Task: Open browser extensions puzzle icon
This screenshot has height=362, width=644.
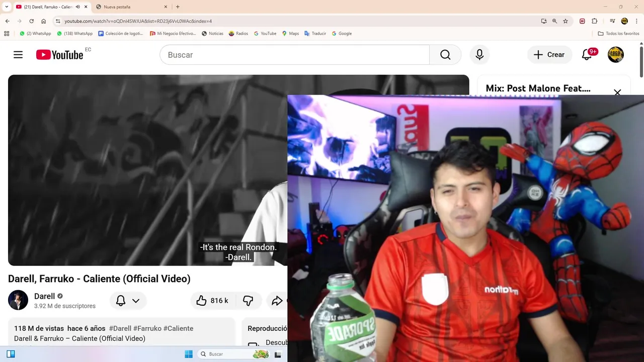Action: coord(595,21)
